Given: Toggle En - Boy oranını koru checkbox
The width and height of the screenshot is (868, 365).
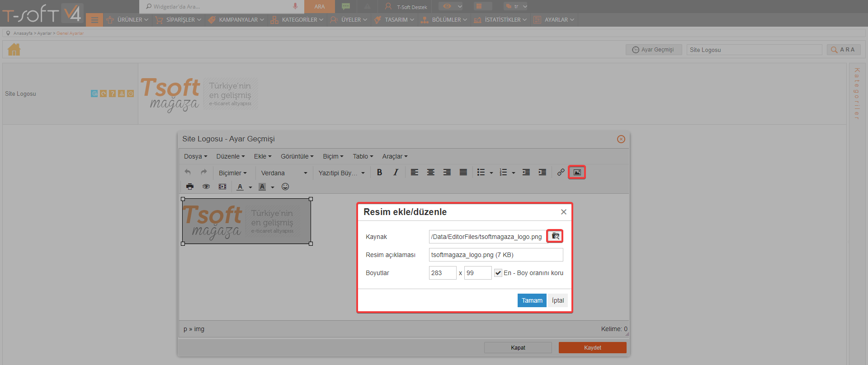Looking at the screenshot, I should 498,273.
